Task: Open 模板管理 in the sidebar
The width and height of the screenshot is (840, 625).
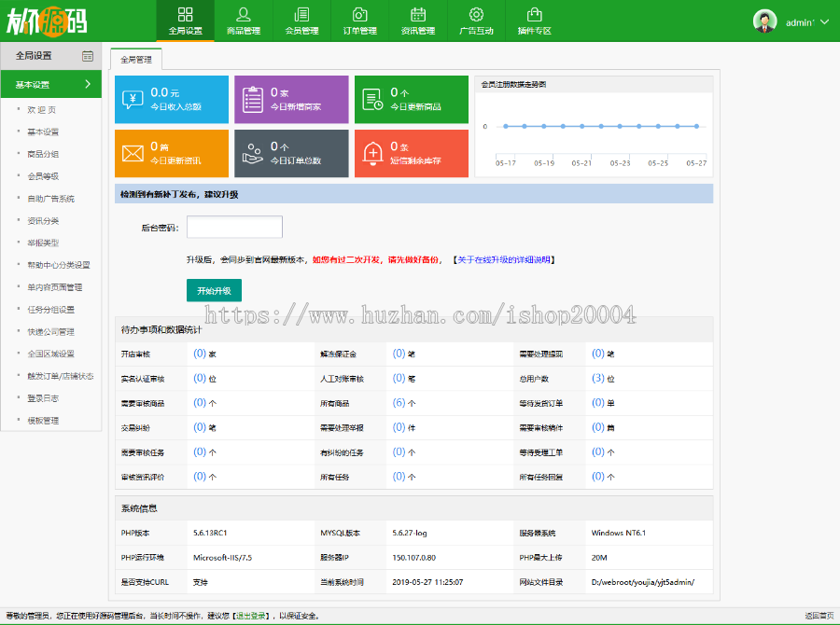Action: click(x=43, y=421)
